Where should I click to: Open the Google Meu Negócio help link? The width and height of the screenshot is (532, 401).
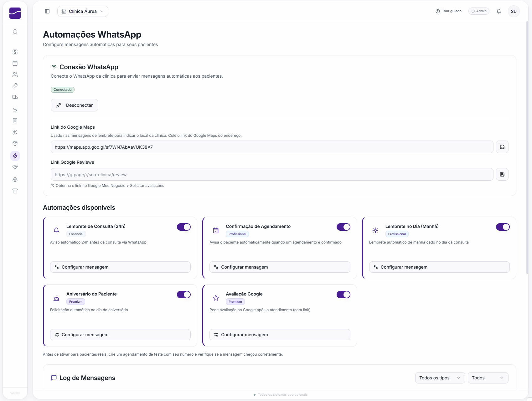107,186
